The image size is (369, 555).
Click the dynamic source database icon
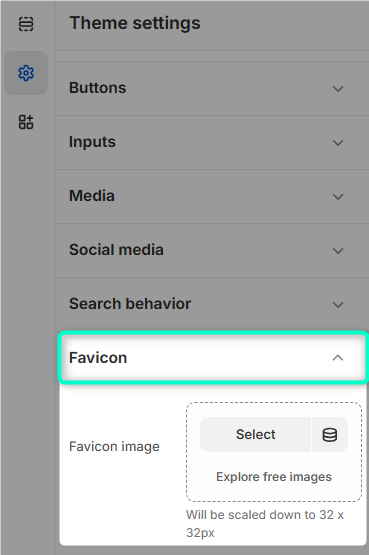[x=330, y=434]
